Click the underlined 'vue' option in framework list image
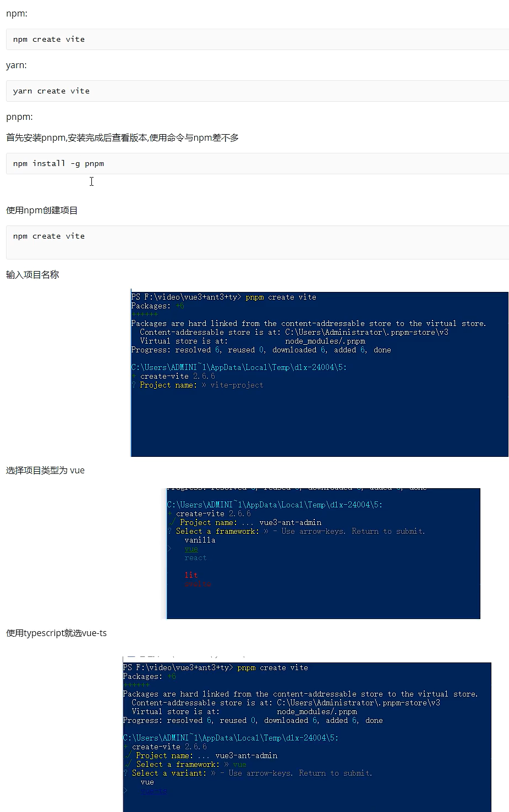The width and height of the screenshot is (509, 812). [x=191, y=549]
